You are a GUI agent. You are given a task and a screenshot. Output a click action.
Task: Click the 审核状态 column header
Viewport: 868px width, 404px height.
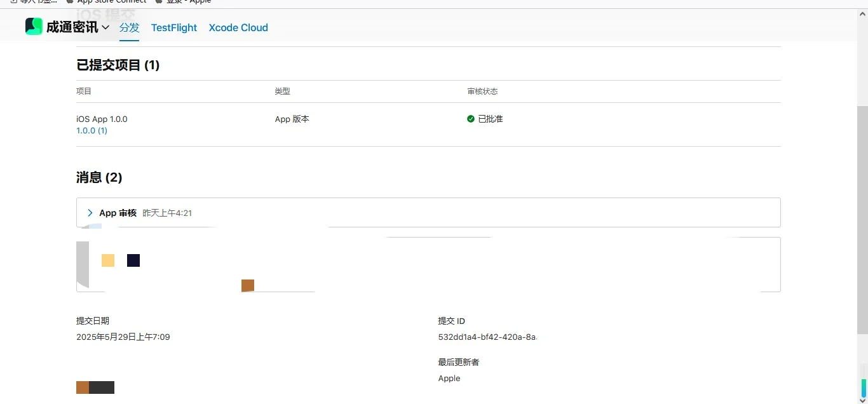pos(483,91)
